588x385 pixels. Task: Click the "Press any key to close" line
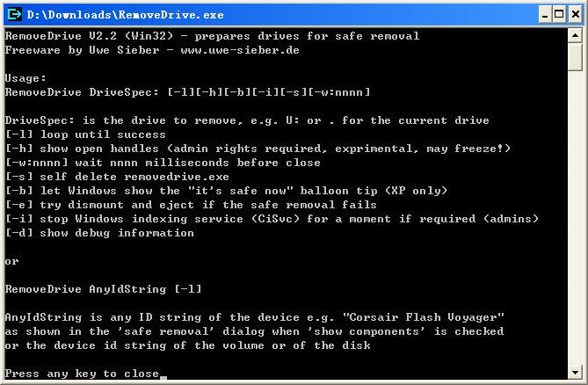click(82, 374)
